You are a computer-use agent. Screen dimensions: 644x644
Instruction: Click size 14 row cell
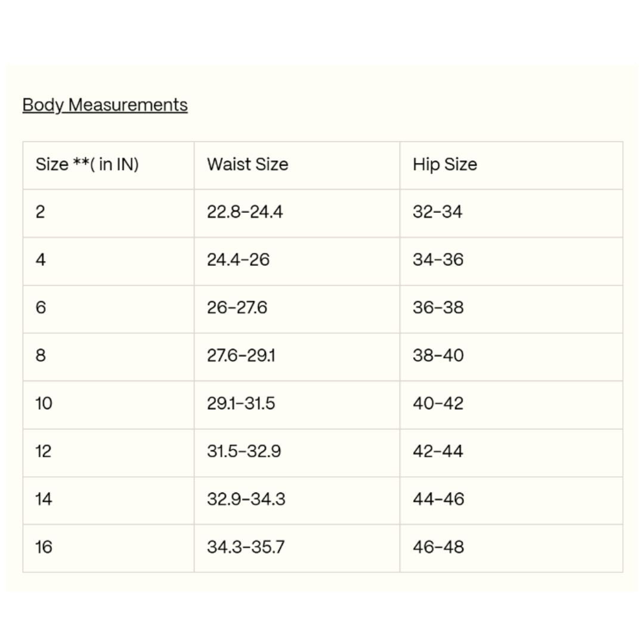(x=109, y=501)
